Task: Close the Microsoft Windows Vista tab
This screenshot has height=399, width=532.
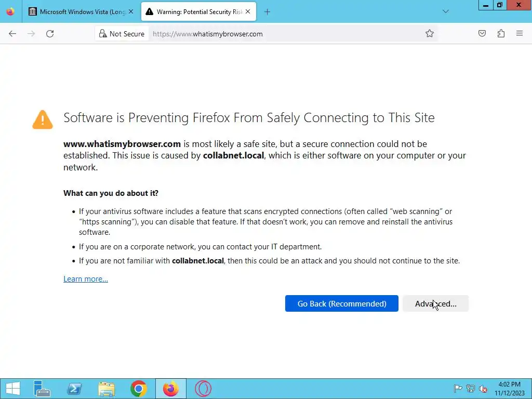Action: pyautogui.click(x=131, y=12)
